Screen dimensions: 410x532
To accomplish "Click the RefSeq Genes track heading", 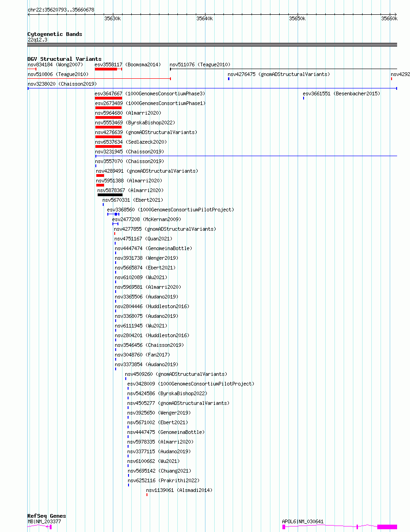I will [x=47, y=516].
